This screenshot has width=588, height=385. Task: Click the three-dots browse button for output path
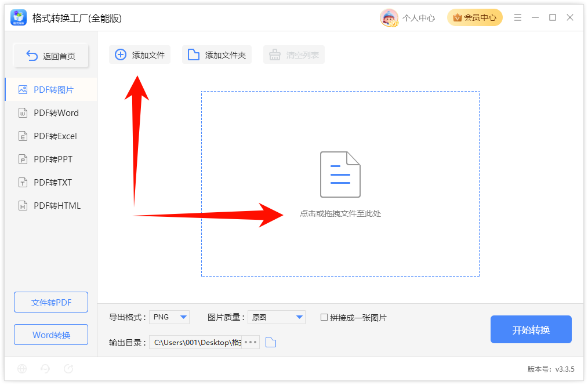coord(251,342)
